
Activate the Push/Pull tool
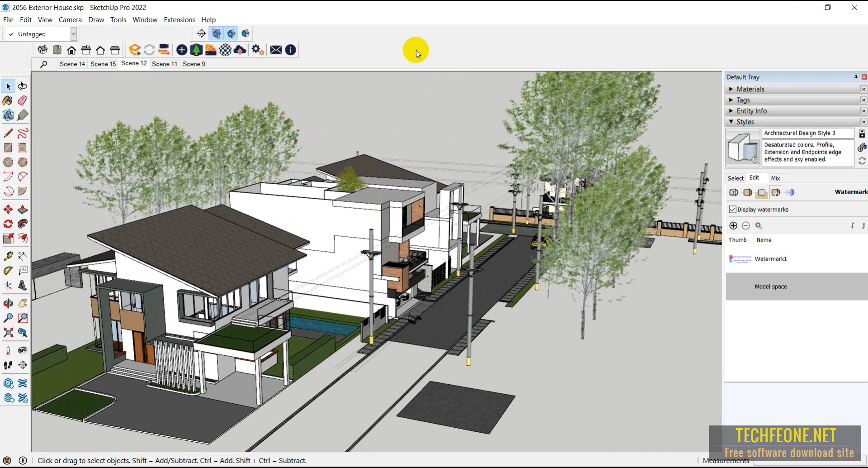point(23,210)
